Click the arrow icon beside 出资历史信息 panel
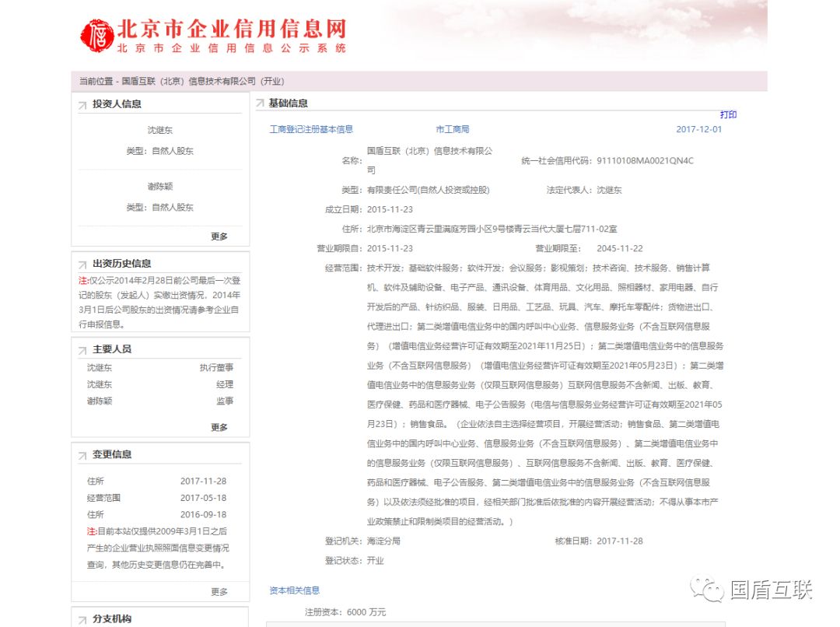The width and height of the screenshot is (840, 627). pyautogui.click(x=82, y=263)
